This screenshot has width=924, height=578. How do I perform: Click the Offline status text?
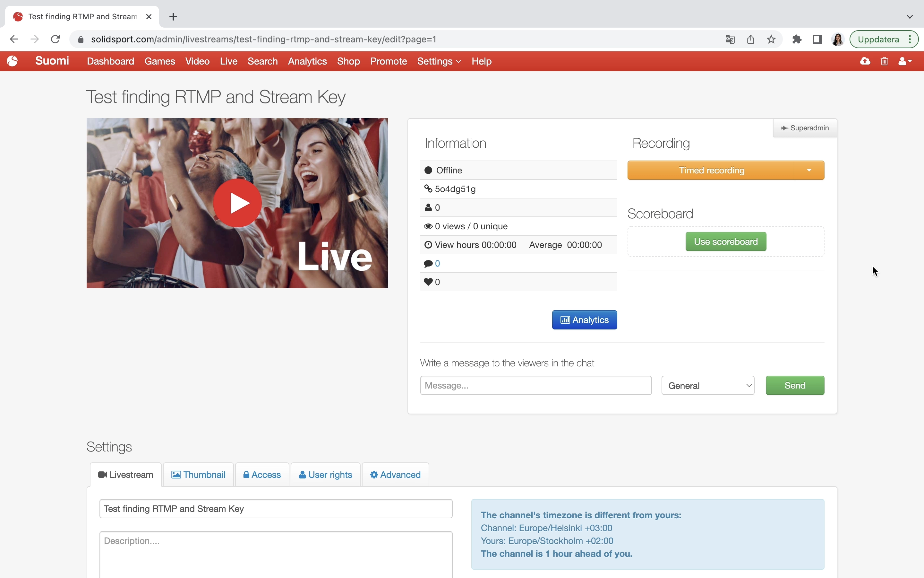pyautogui.click(x=449, y=170)
